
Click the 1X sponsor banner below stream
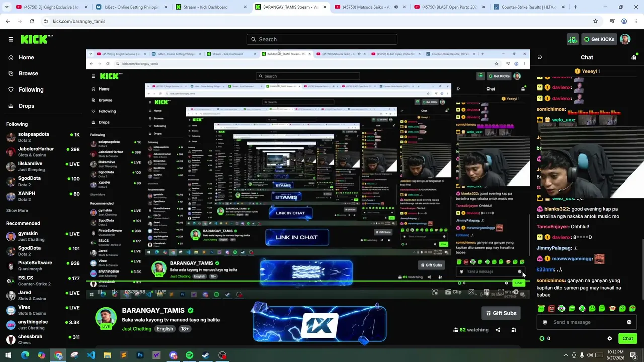click(319, 325)
